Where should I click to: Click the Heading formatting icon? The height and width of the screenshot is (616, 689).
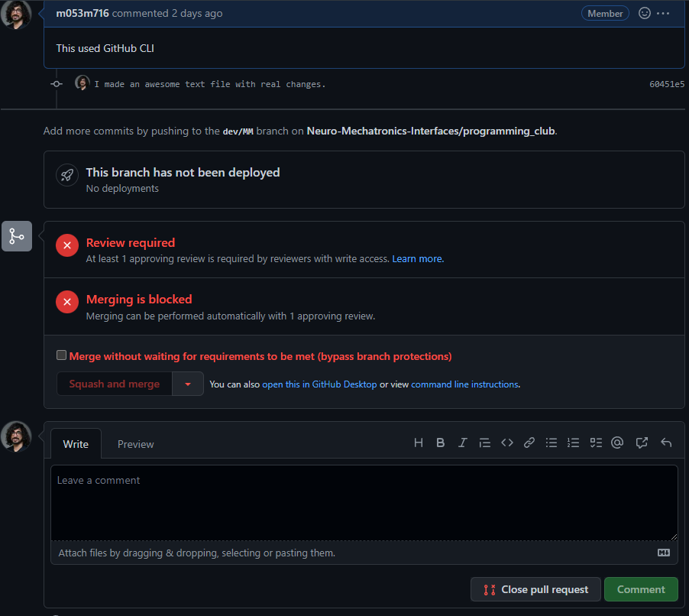418,443
